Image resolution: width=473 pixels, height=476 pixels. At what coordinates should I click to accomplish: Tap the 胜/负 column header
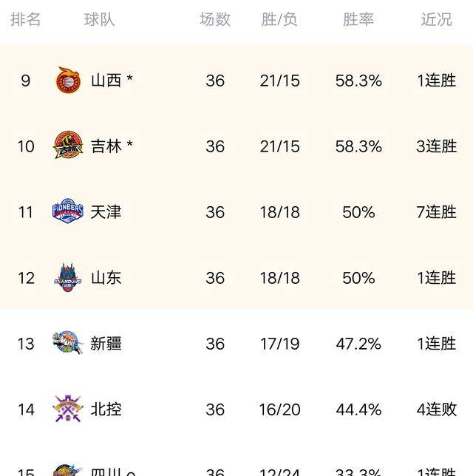279,20
